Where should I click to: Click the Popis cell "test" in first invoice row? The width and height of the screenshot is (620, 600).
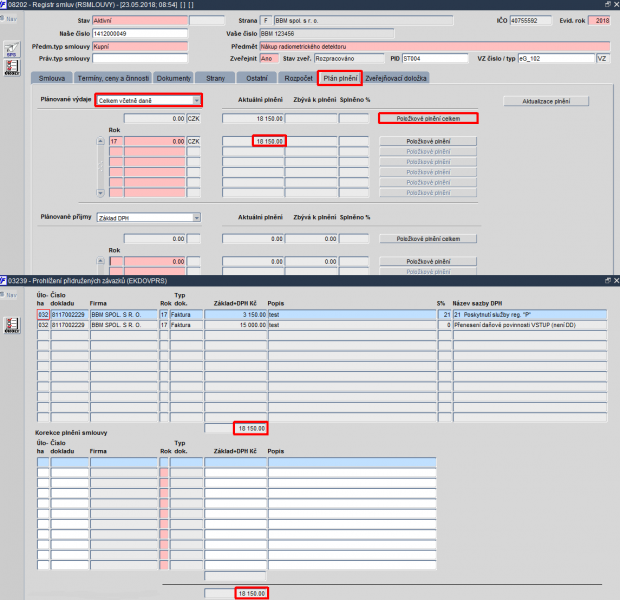pos(352,315)
